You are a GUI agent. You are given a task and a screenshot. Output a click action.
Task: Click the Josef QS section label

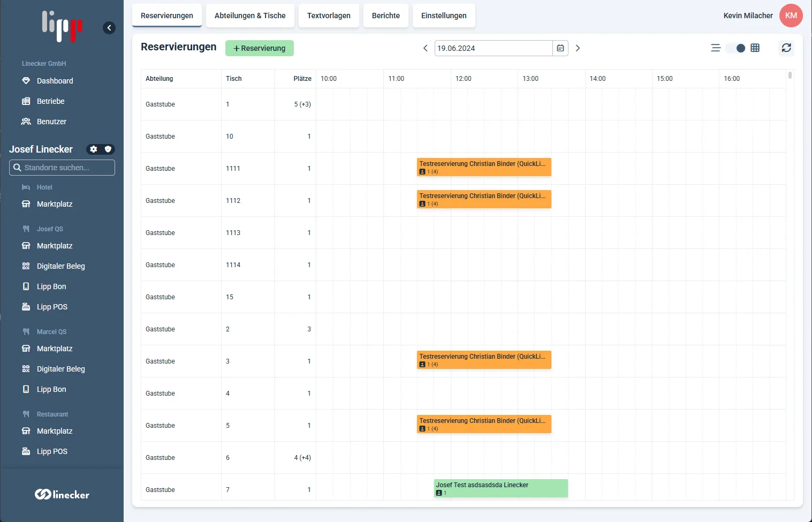click(x=50, y=229)
